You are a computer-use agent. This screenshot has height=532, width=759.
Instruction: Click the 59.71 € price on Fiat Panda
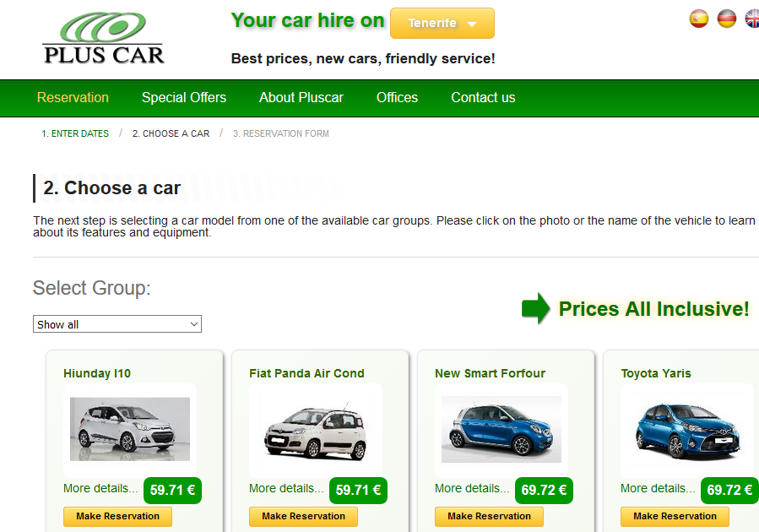coord(358,491)
